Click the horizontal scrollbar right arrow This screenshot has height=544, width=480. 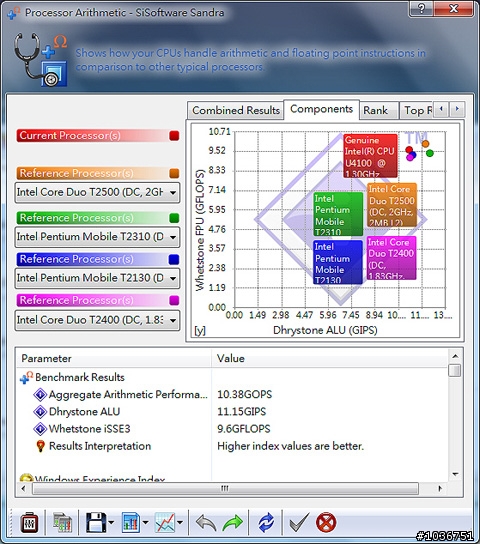pyautogui.click(x=440, y=488)
